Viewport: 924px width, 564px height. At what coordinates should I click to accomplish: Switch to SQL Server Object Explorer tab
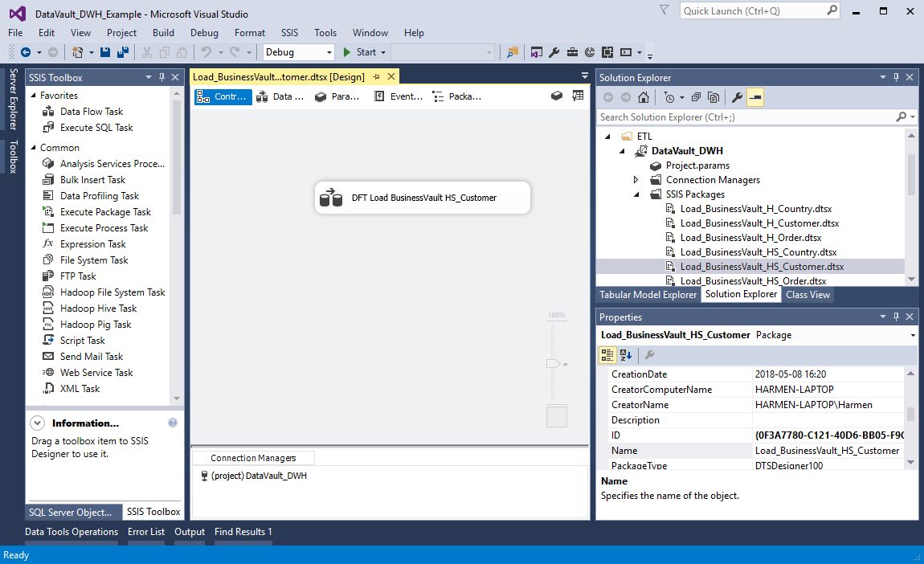point(72,512)
